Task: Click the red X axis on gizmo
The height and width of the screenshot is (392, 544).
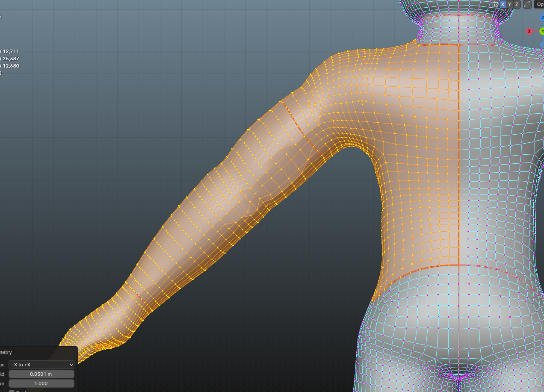Action: pyautogui.click(x=529, y=31)
